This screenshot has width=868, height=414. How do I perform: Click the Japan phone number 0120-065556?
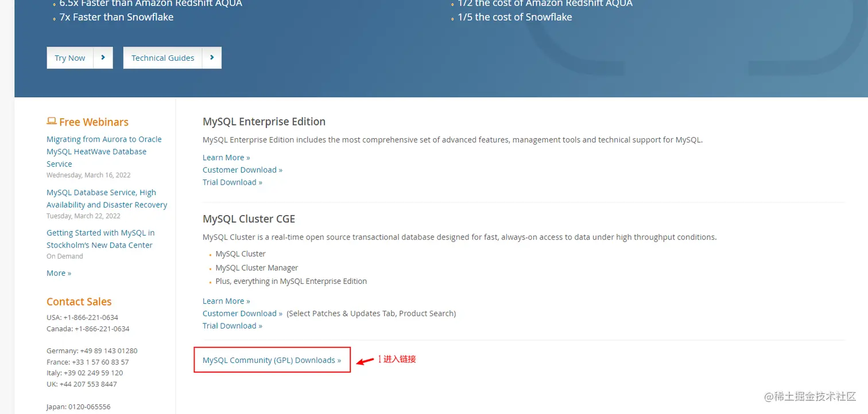(90, 407)
